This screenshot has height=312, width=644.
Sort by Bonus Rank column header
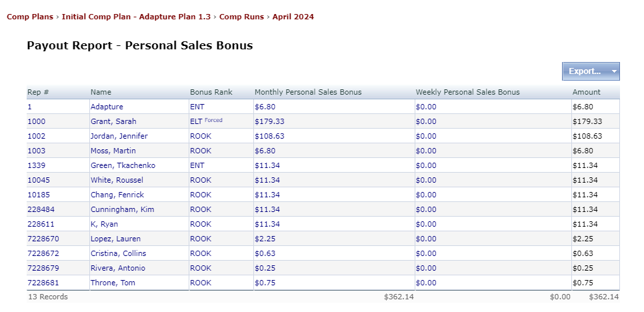tap(211, 92)
